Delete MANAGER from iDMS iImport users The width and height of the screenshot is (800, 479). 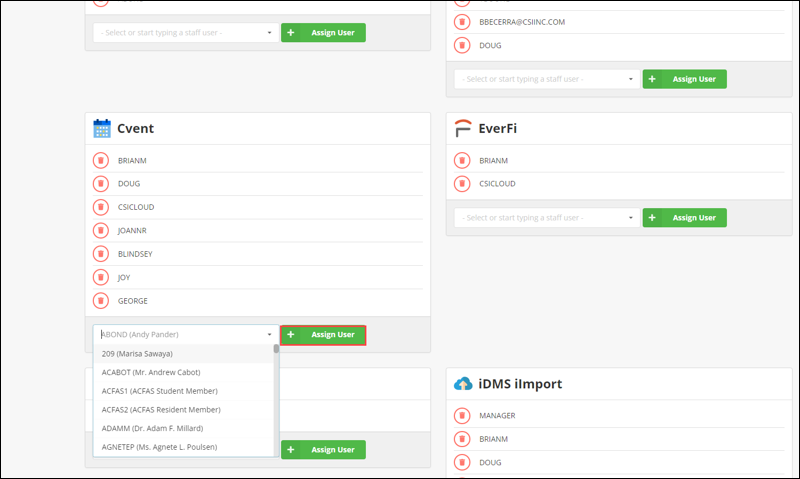[x=462, y=415]
